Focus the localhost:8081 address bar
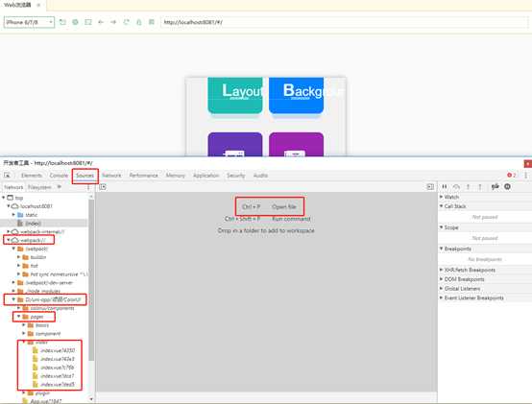 [x=345, y=22]
